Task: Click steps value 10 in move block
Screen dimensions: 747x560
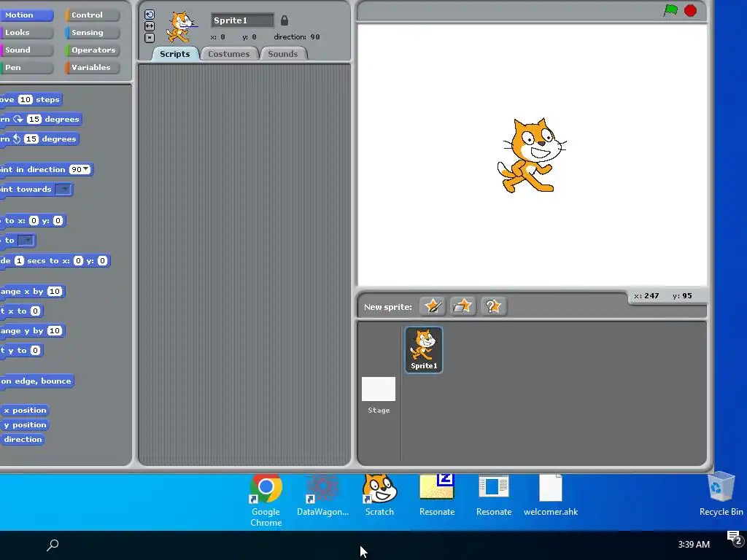Action: point(26,99)
